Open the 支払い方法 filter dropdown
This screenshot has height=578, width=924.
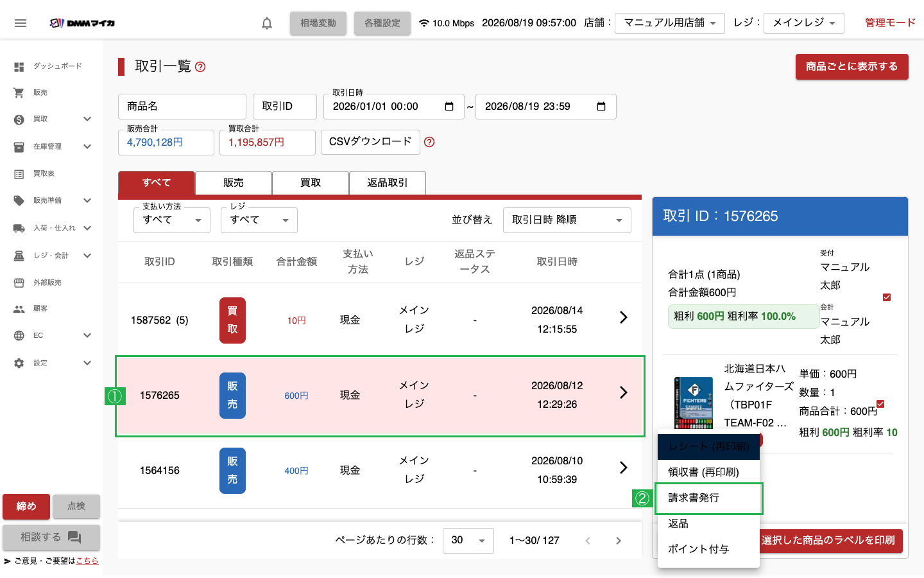(172, 220)
